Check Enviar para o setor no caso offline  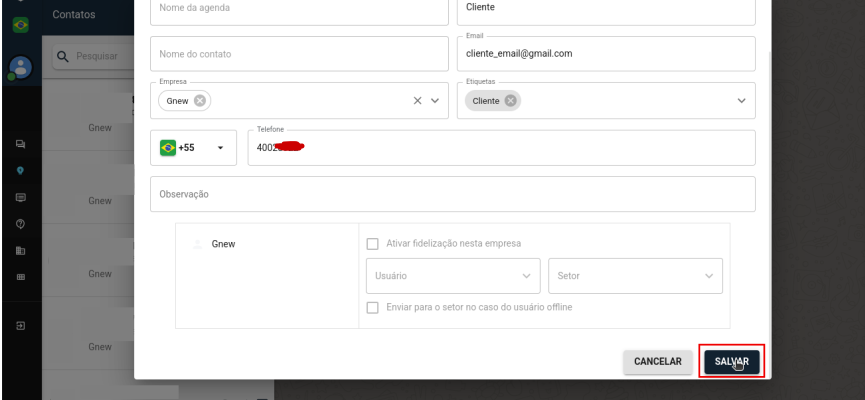(x=373, y=307)
